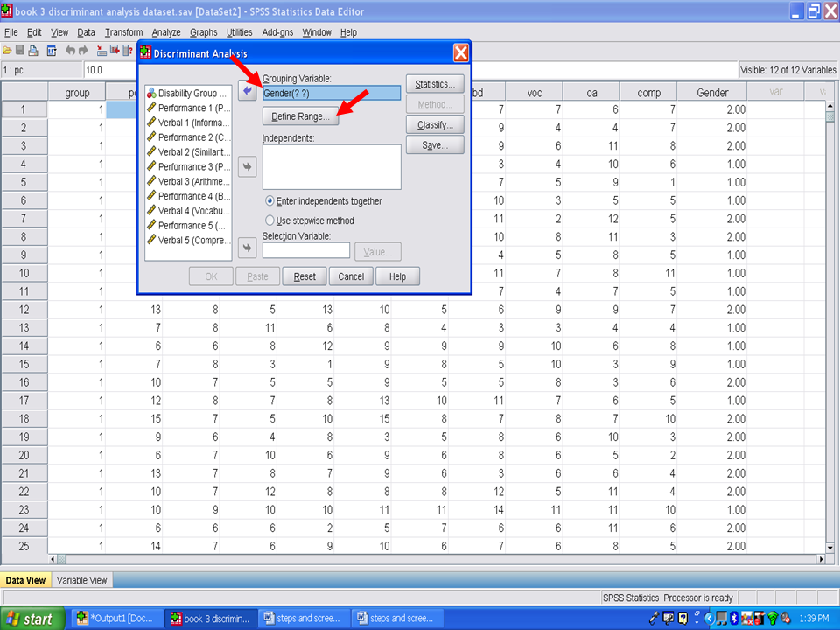Click arrow button beside Independents box
840x630 pixels.
click(248, 166)
